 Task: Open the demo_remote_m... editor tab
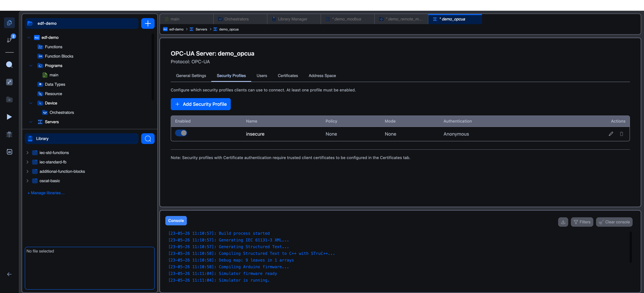[401, 19]
